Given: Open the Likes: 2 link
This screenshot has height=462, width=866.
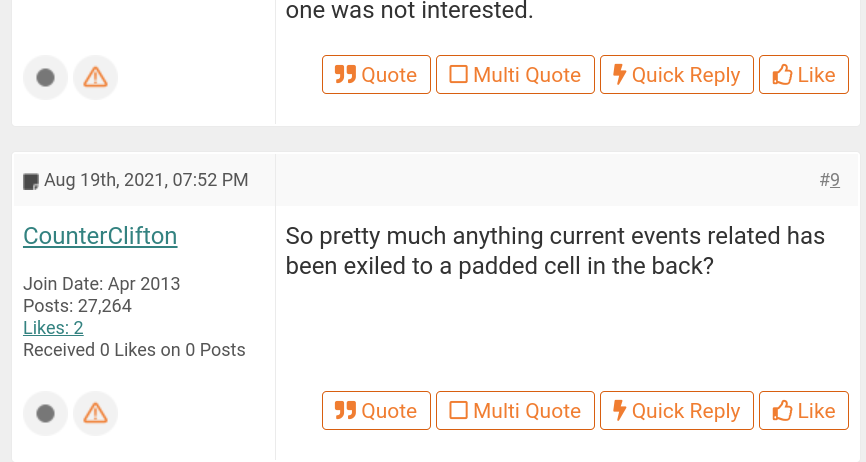Looking at the screenshot, I should click(53, 328).
